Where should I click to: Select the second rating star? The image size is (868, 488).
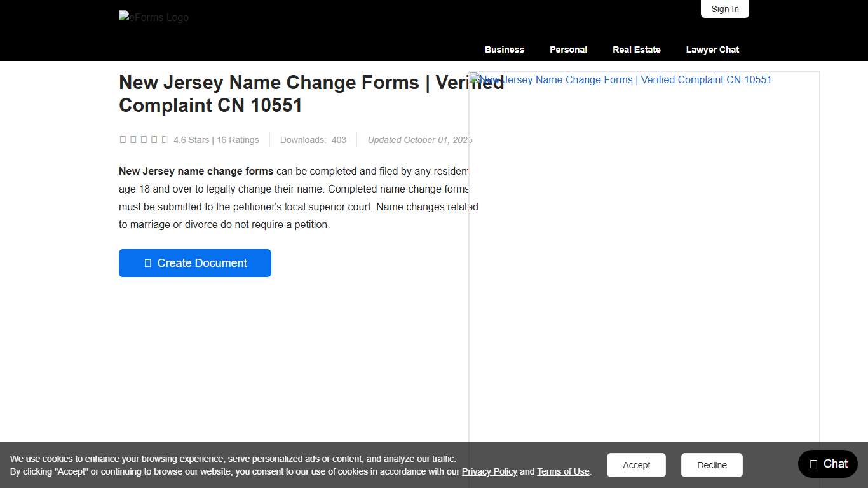coord(133,139)
